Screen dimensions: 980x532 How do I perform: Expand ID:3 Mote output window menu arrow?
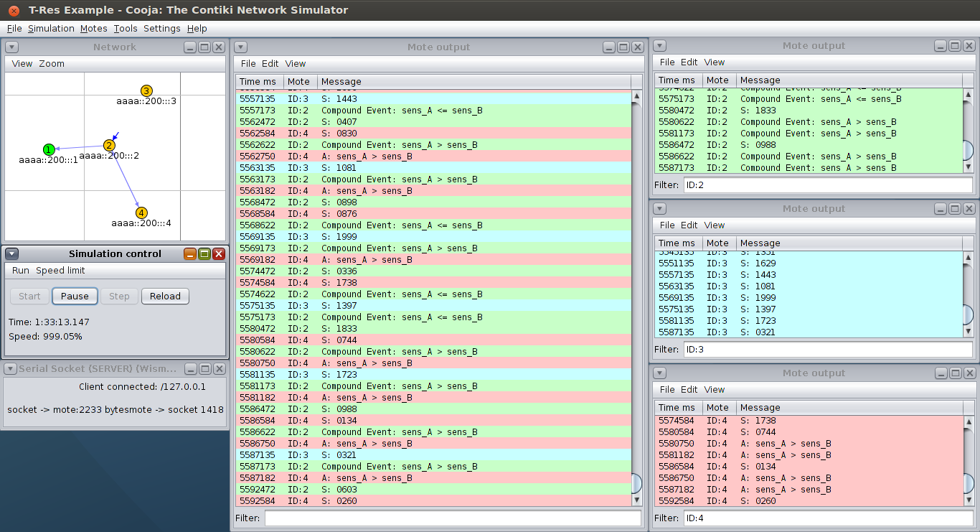[660, 208]
